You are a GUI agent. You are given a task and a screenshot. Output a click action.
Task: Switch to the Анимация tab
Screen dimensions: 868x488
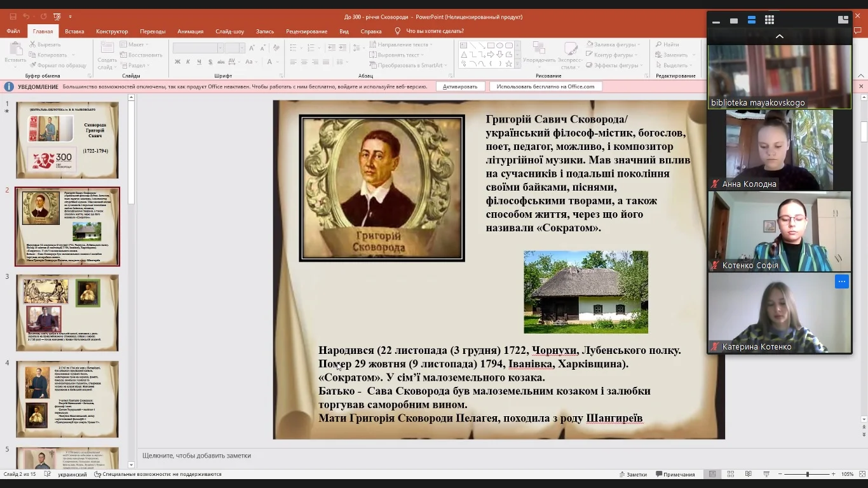(x=191, y=31)
